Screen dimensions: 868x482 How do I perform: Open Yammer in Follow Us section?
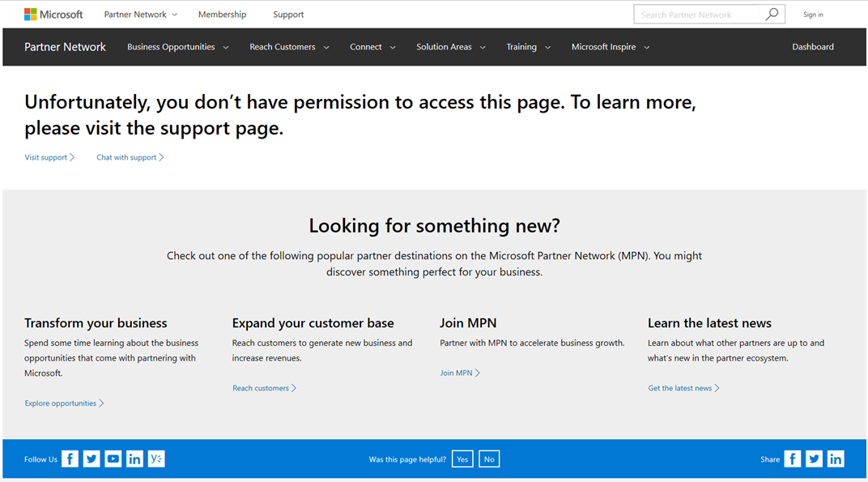pyautogui.click(x=156, y=459)
